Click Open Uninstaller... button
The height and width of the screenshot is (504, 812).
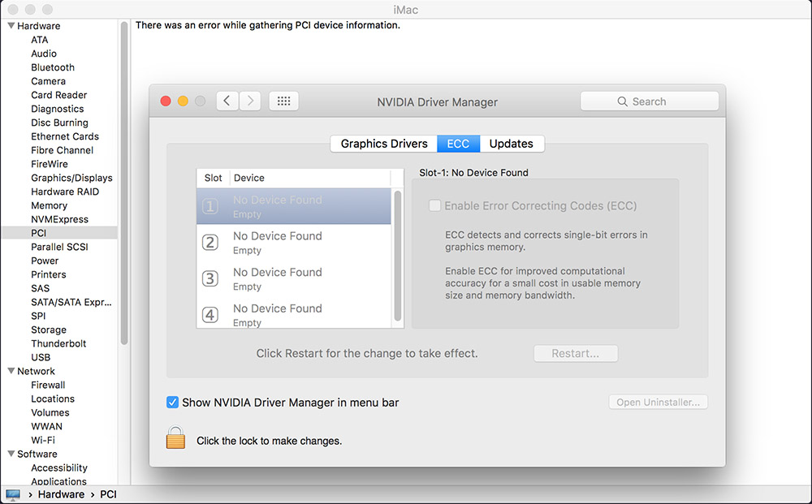(659, 402)
